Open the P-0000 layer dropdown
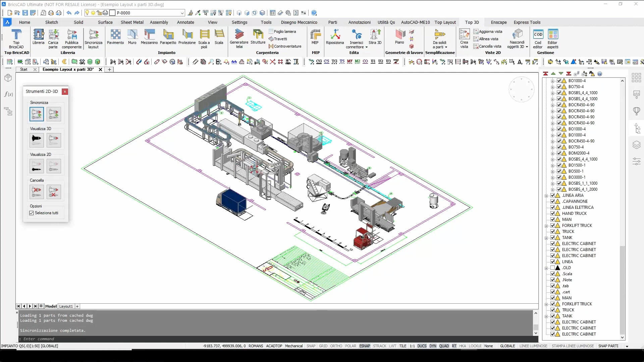The width and height of the screenshot is (644, 362). [x=182, y=13]
